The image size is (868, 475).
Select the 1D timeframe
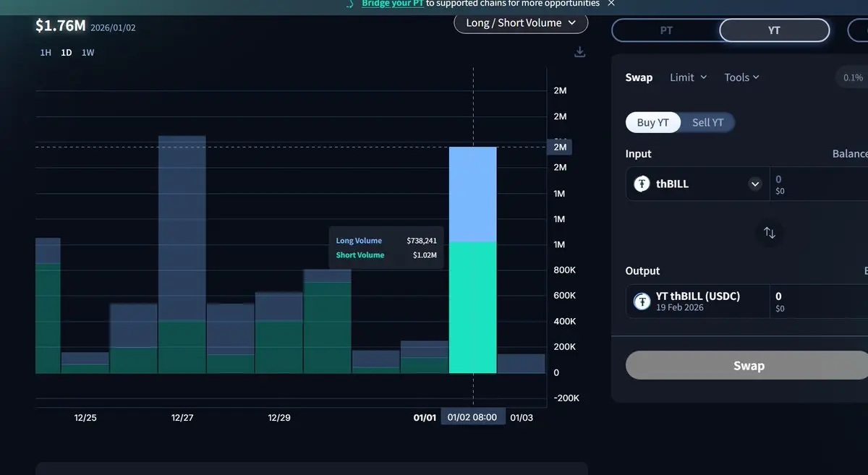tap(67, 53)
